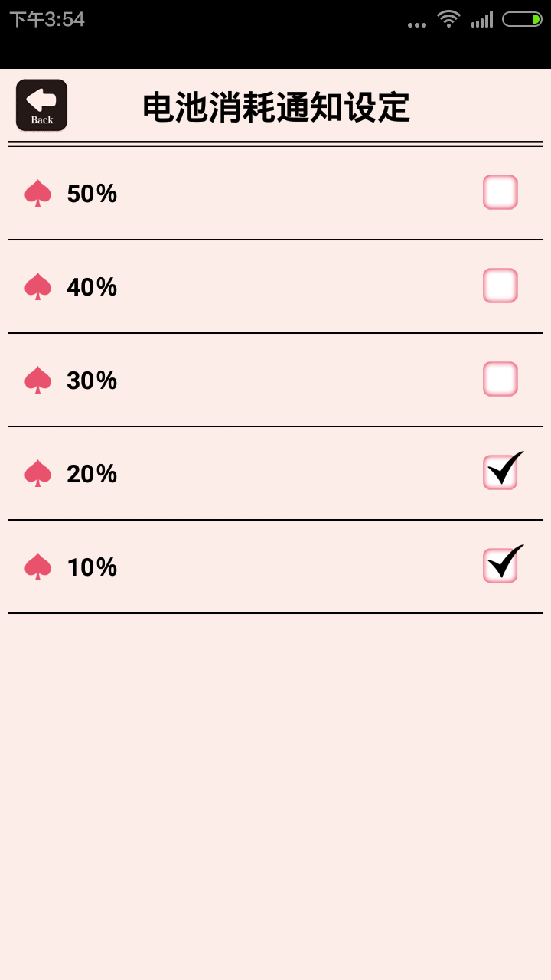Viewport: 551px width, 980px height.
Task: Enable the 50% notification checkbox
Action: pyautogui.click(x=500, y=192)
